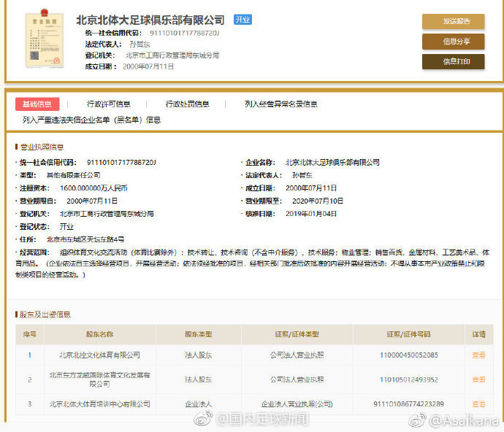Click the business license thumbnail image
This screenshot has width=504, height=432.
[45, 39]
